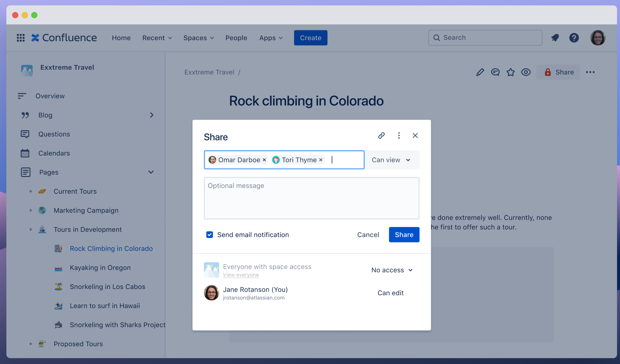Star this page with the star icon
This screenshot has height=364, width=620.
510,72
